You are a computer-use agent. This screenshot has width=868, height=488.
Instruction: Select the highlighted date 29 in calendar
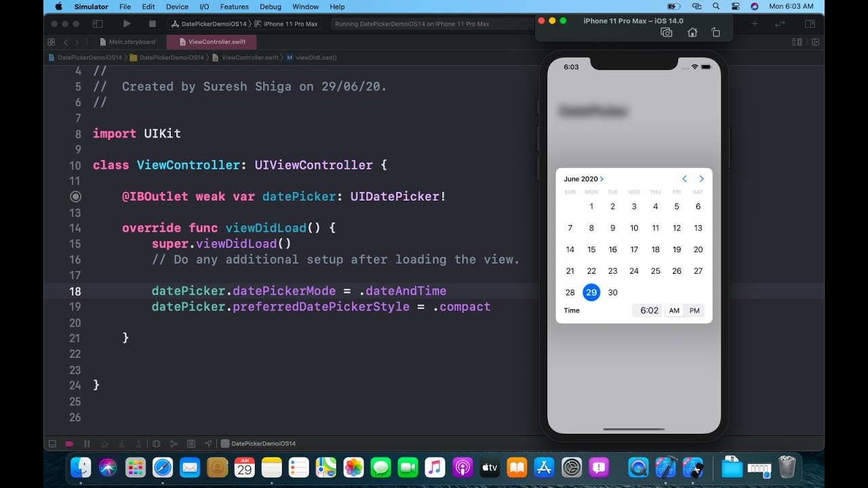(591, 292)
